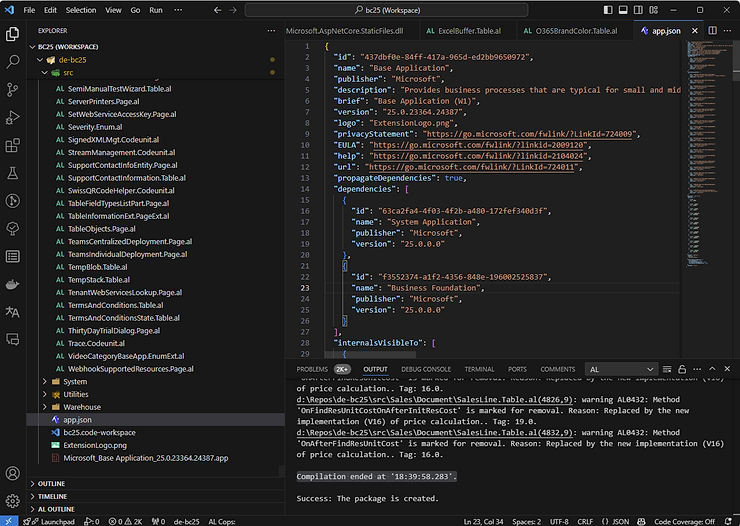The height and width of the screenshot is (526, 740).
Task: Open the Accounts icon in activity bar
Action: click(x=13, y=474)
